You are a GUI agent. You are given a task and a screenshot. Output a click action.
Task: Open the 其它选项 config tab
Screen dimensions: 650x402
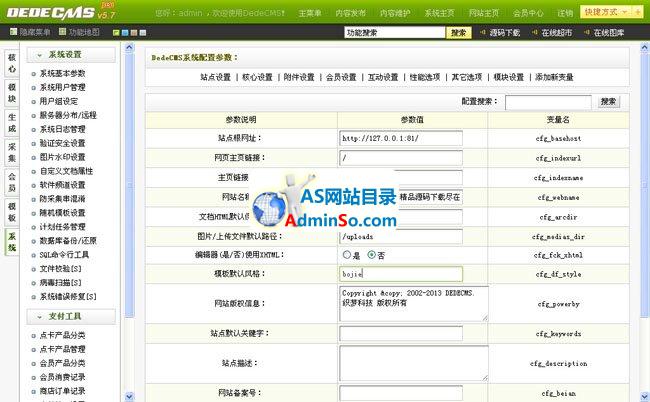(467, 77)
